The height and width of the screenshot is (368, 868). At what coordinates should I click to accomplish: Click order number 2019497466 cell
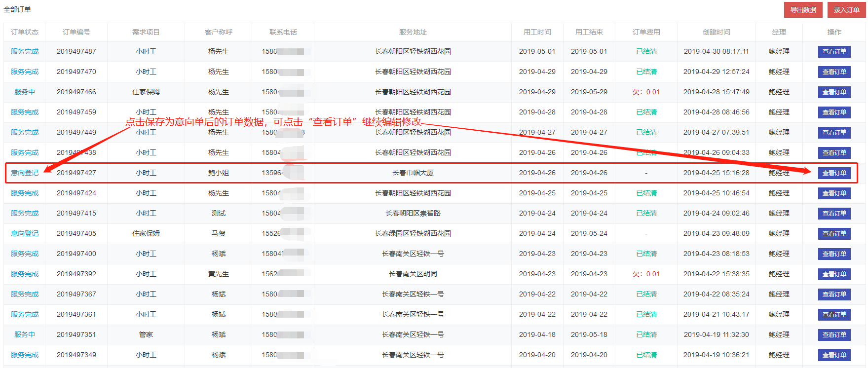76,92
